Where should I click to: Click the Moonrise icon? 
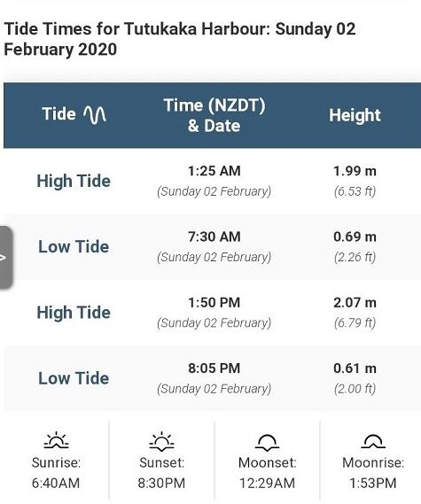tap(373, 441)
